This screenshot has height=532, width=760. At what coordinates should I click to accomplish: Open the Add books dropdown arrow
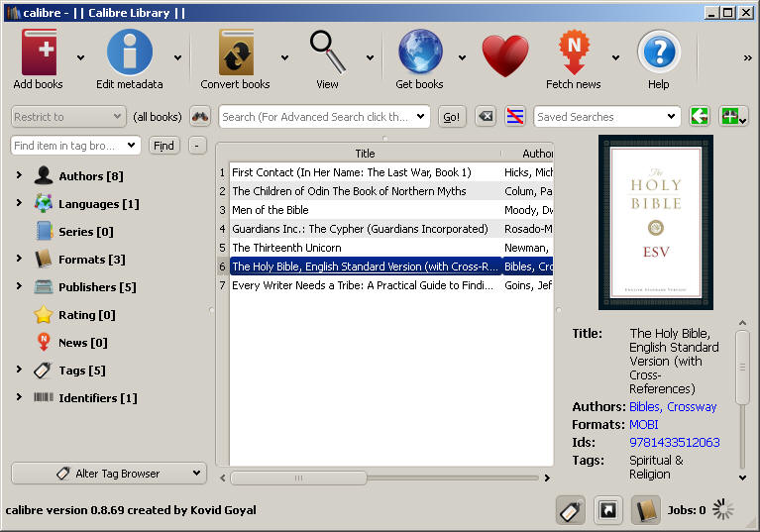click(81, 58)
